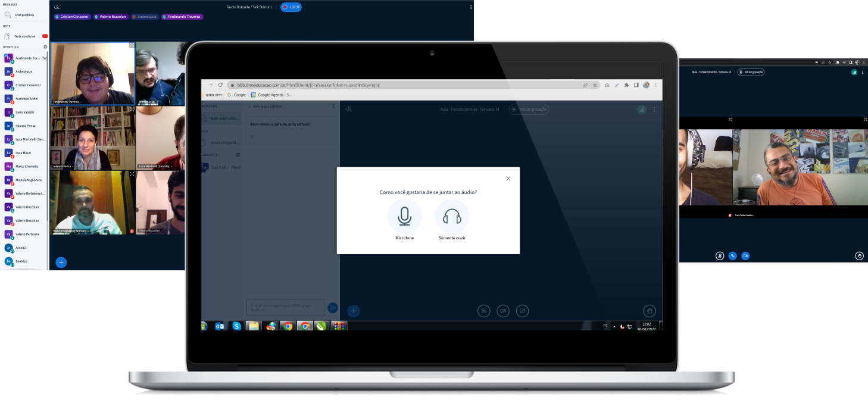The image size is (868, 409).
Task: Open the connection status icon, laptop window
Action: (x=642, y=110)
